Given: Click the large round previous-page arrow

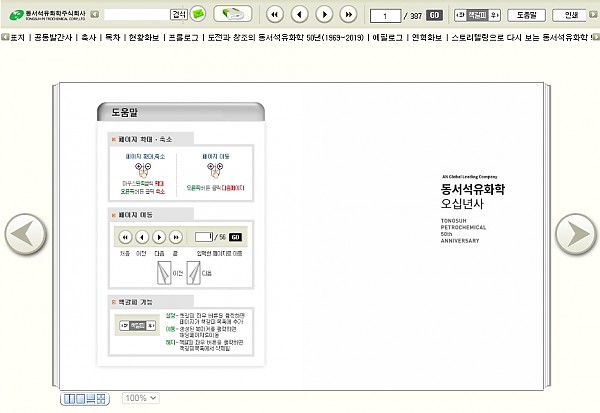Looking at the screenshot, I should point(25,234).
